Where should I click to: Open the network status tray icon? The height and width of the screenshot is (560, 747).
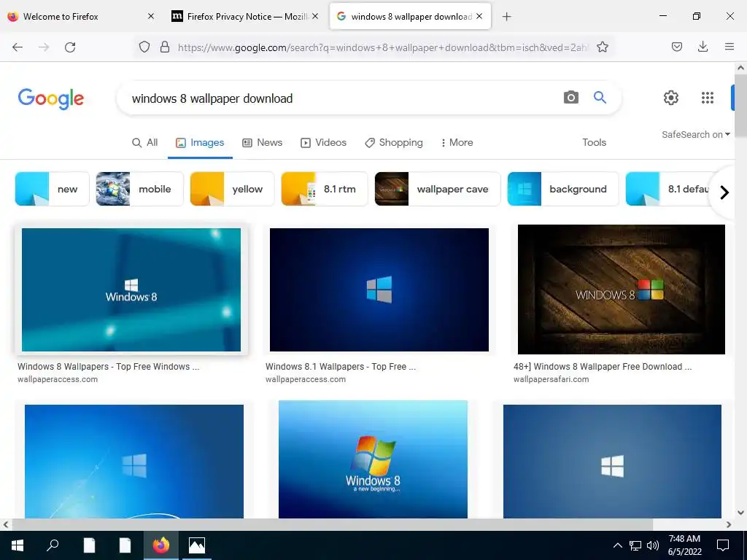635,545
